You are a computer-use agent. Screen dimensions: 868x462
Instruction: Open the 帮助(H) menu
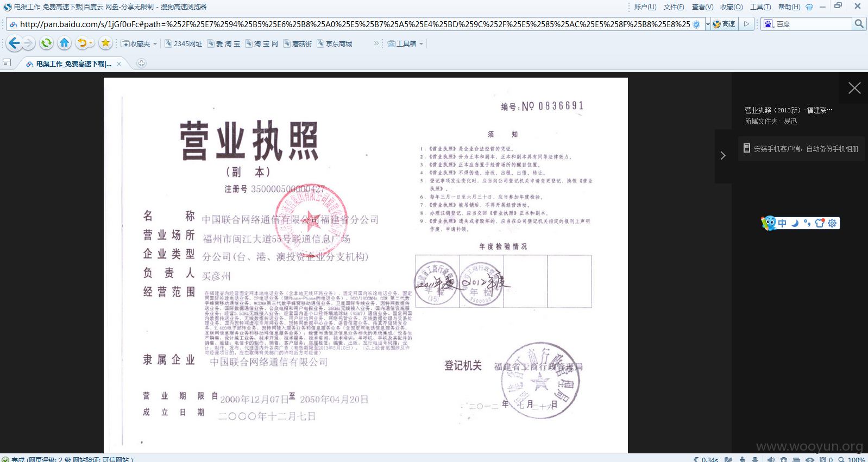pyautogui.click(x=789, y=7)
